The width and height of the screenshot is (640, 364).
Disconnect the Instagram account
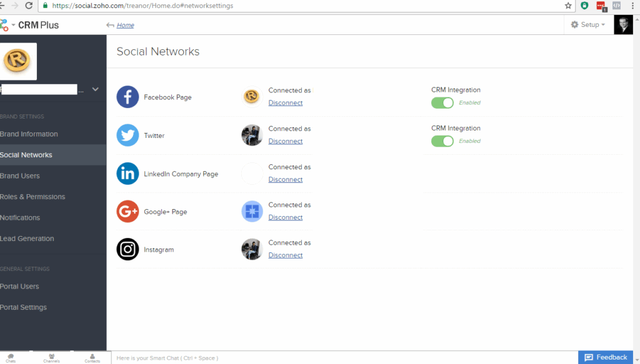click(285, 255)
